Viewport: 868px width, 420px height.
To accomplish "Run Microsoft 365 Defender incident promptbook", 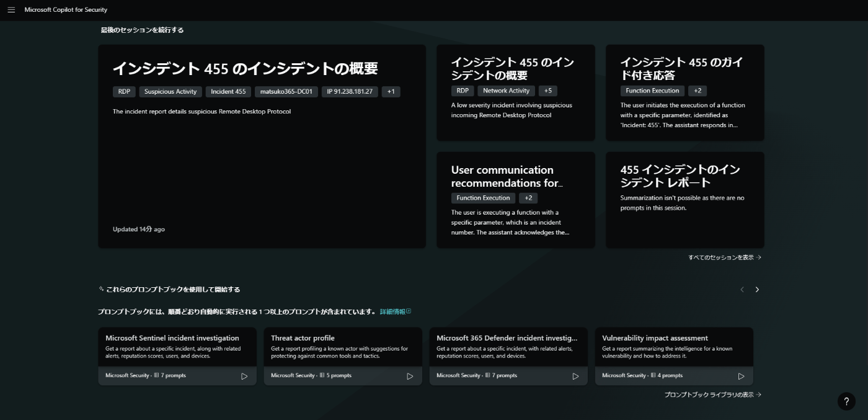I will [575, 376].
